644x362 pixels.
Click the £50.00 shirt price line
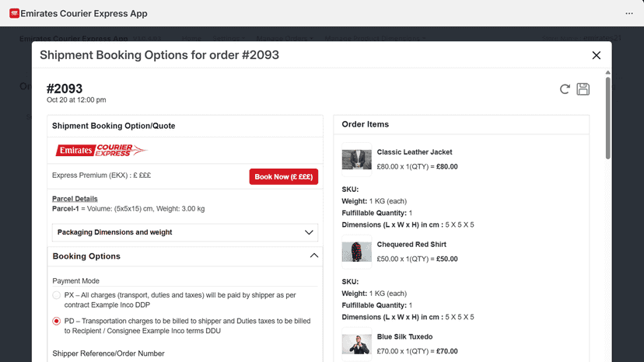(x=418, y=259)
